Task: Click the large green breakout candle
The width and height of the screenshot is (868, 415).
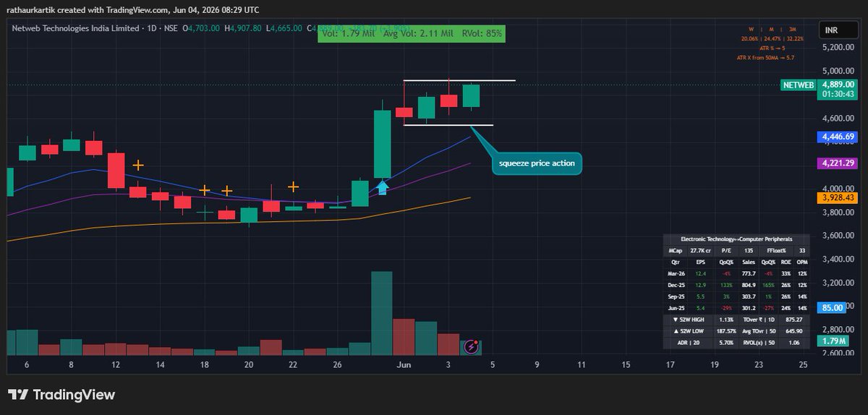Action: 382,144
